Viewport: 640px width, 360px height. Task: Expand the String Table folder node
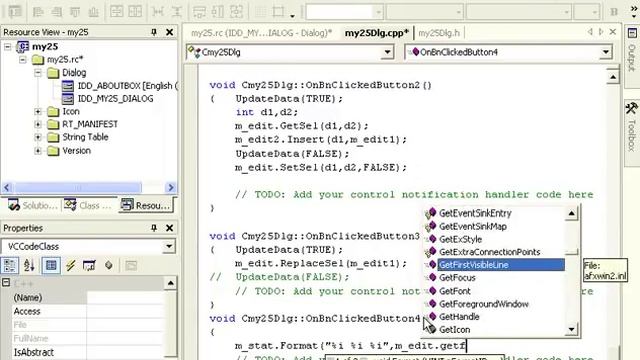click(x=38, y=137)
